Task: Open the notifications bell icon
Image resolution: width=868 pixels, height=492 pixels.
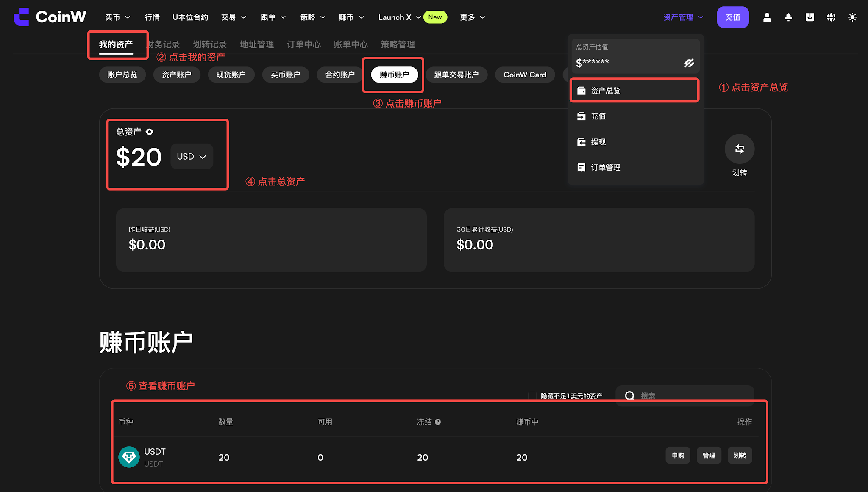Action: pyautogui.click(x=788, y=17)
